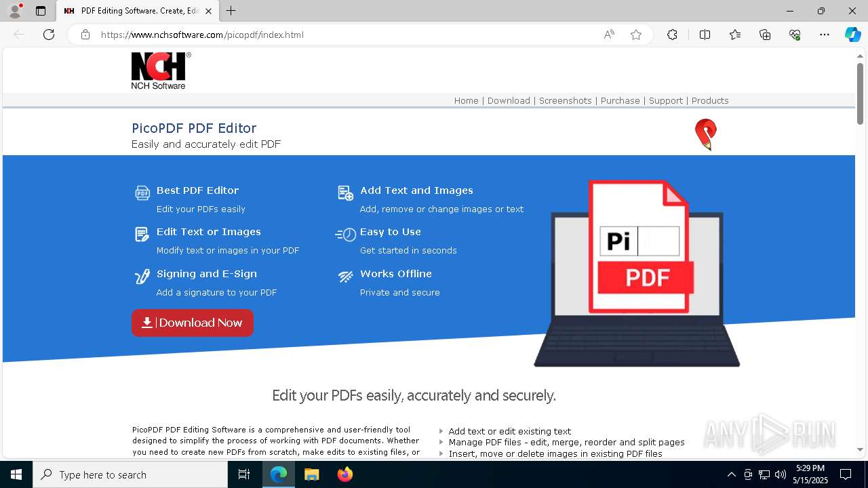The width and height of the screenshot is (868, 488).
Task: Click the Best PDF Editor icon
Action: coord(142,193)
